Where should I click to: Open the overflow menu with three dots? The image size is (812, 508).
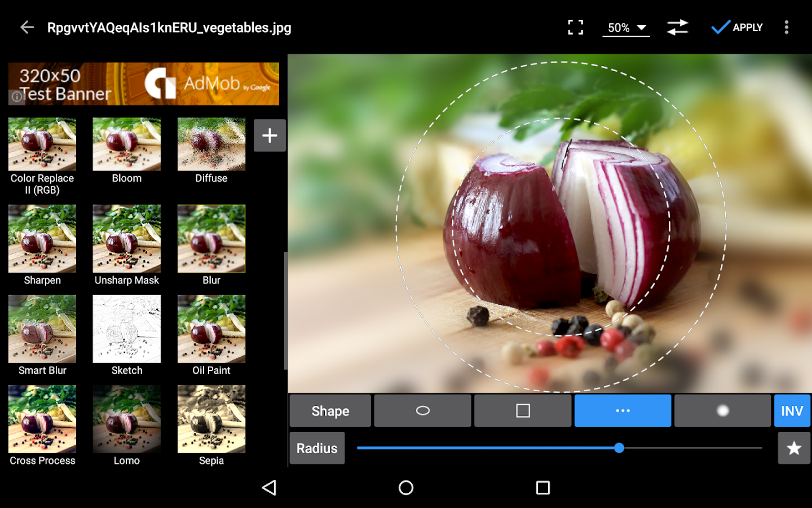pyautogui.click(x=786, y=27)
